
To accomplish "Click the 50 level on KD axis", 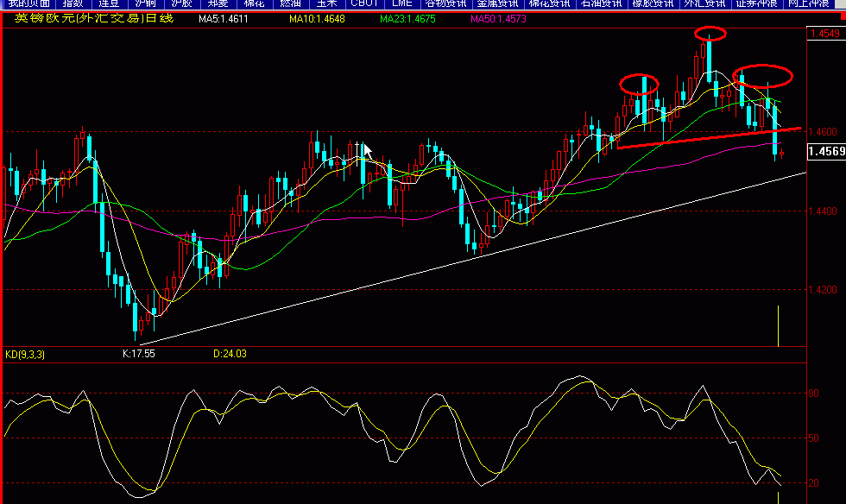I will (x=813, y=438).
